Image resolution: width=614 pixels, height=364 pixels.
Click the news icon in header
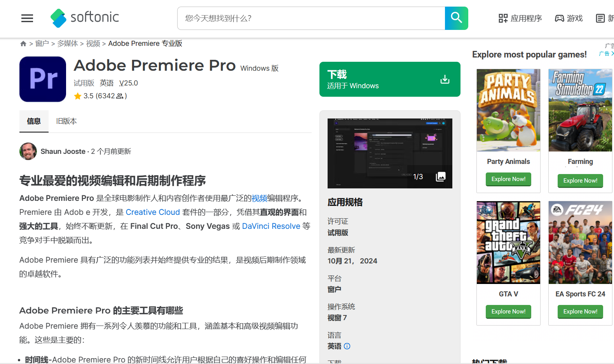click(x=600, y=18)
